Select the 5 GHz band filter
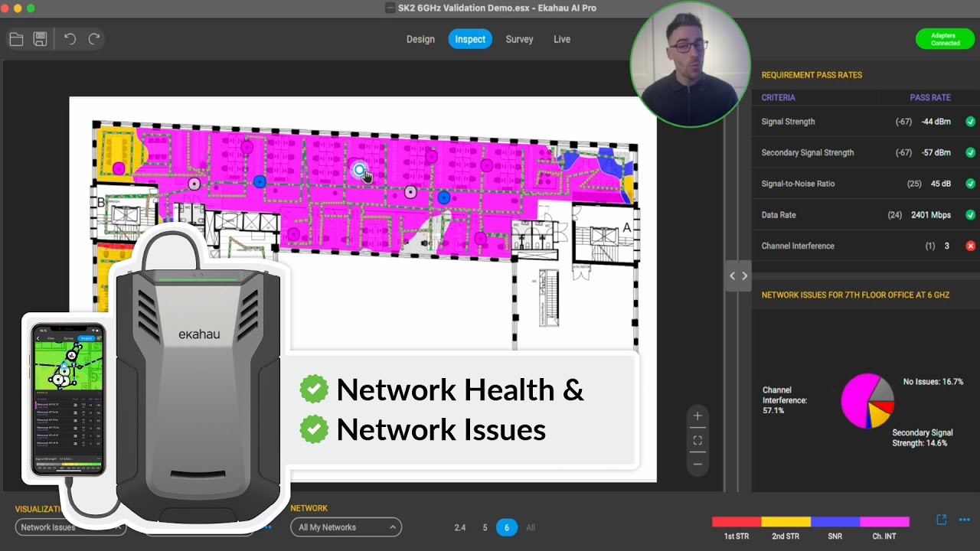980x551 pixels. pyautogui.click(x=485, y=527)
